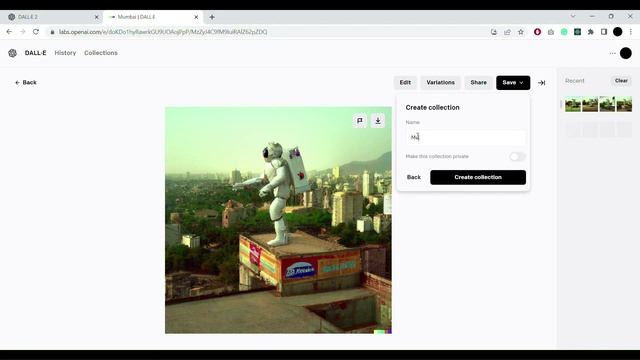Screen dimensions: 640x360
Task: Open a new browser tab
Action: [x=212, y=17]
